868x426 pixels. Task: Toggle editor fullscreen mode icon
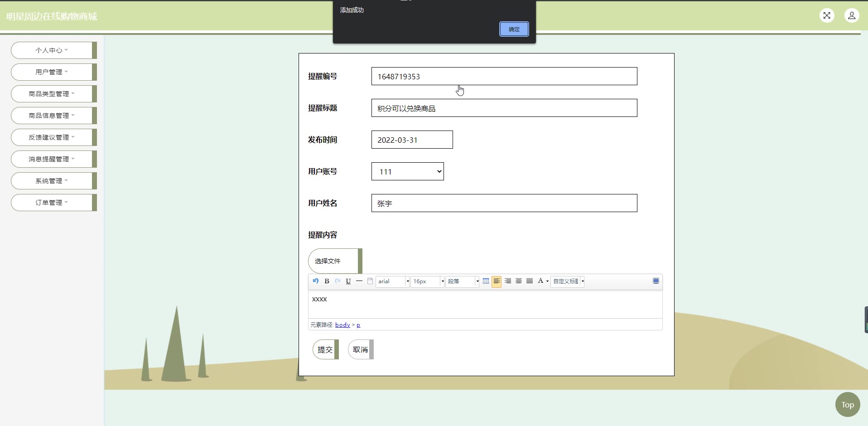pyautogui.click(x=656, y=281)
